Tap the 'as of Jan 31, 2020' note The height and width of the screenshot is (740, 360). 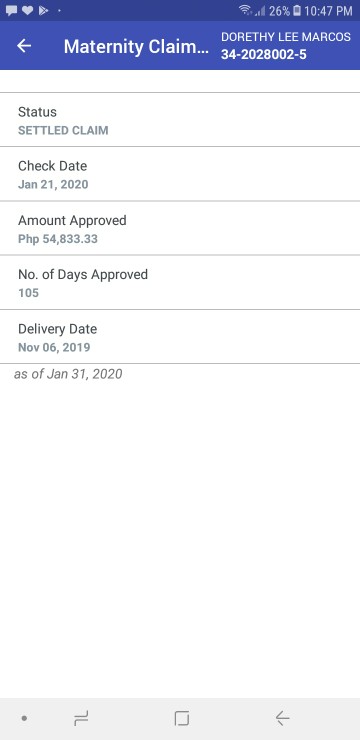coord(68,374)
